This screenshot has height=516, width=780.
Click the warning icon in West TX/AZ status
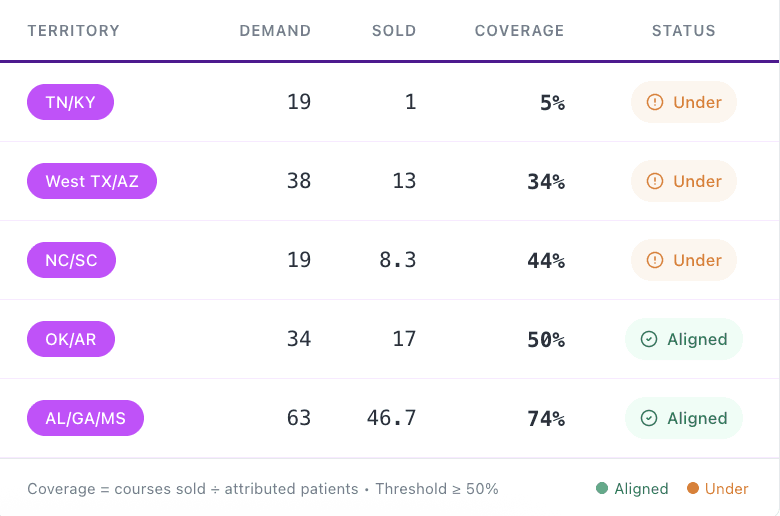[x=656, y=181]
